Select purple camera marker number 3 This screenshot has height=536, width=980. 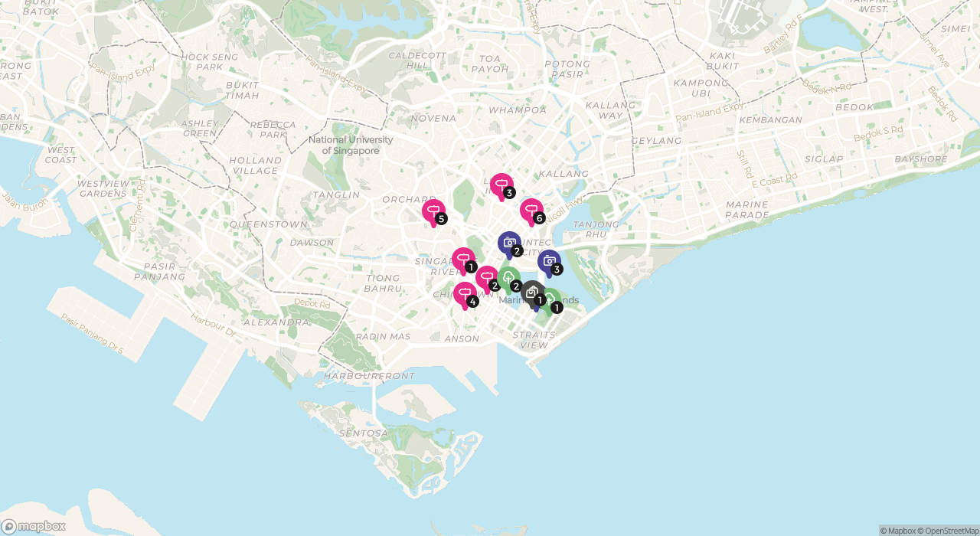point(549,262)
